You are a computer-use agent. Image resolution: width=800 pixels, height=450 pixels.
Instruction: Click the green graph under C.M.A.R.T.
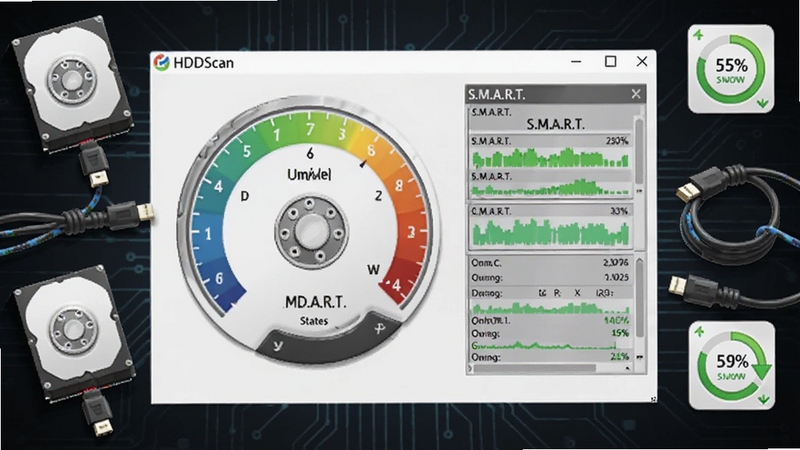pos(550,232)
